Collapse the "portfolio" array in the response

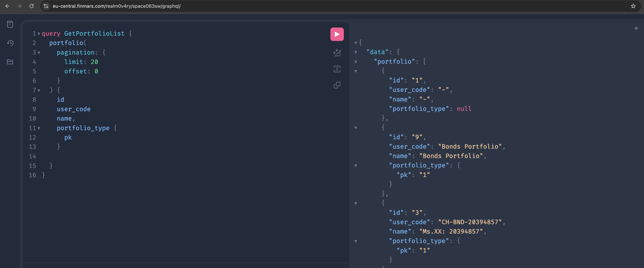pos(356,62)
